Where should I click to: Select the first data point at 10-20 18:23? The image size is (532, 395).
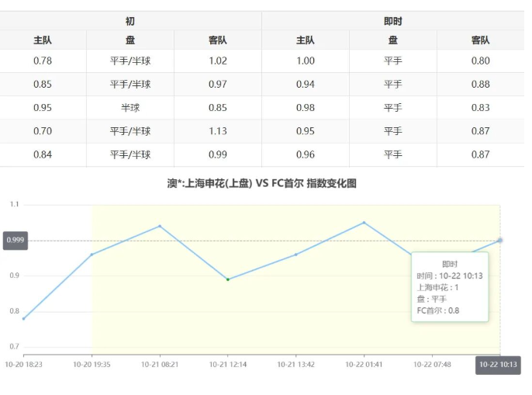tap(23, 319)
